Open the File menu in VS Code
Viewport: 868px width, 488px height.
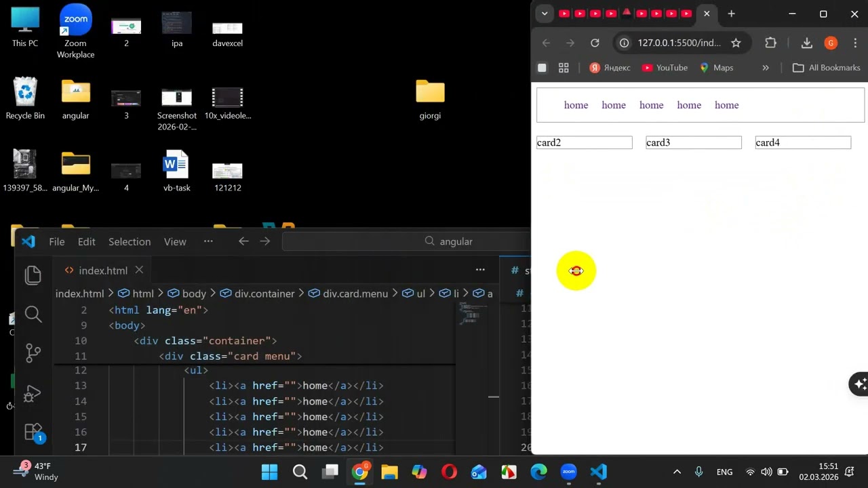[57, 241]
